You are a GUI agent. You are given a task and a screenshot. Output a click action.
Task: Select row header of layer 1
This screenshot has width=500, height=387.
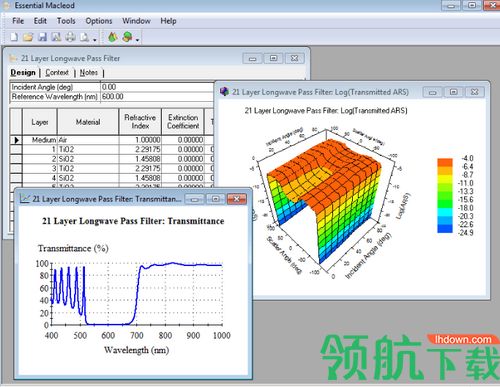point(16,149)
